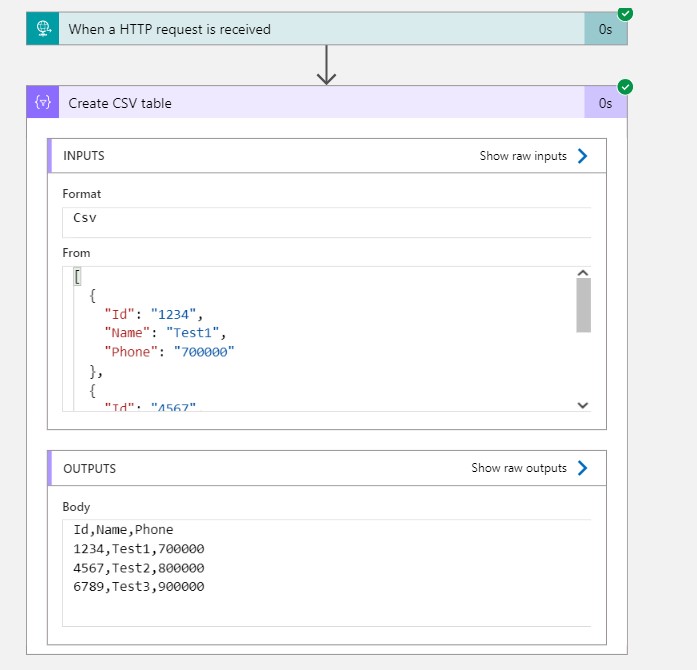Click the green success check on HTTP trigger
The height and width of the screenshot is (670, 697).
[625, 14]
